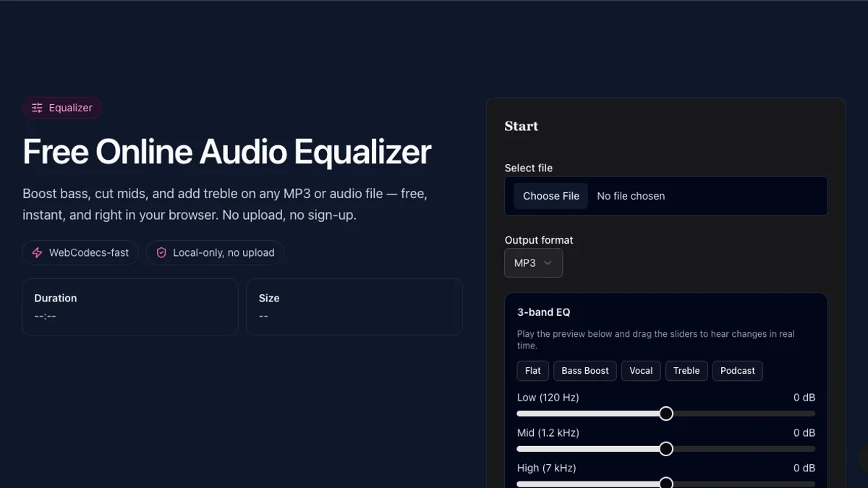Click the shield icon beside Local-only
868x488 pixels.
point(161,253)
